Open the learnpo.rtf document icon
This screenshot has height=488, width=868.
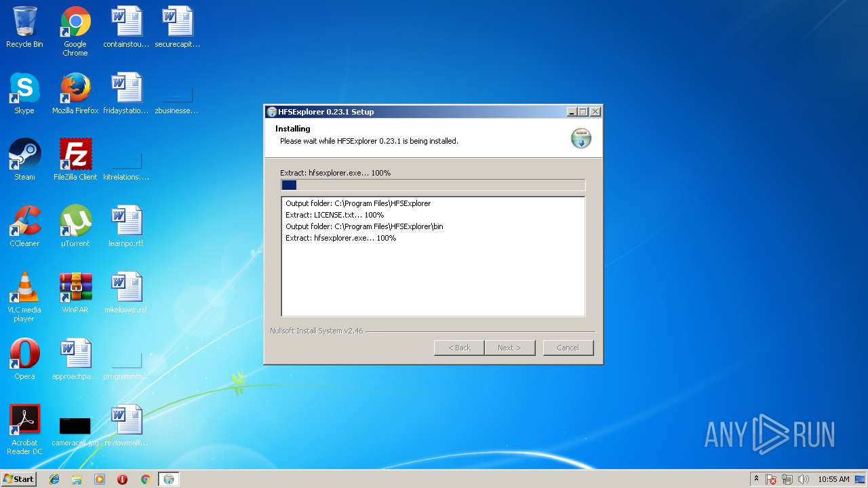point(126,226)
